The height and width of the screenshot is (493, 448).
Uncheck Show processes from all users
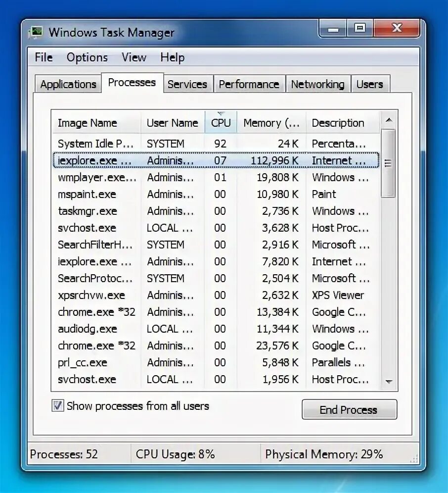click(x=58, y=405)
